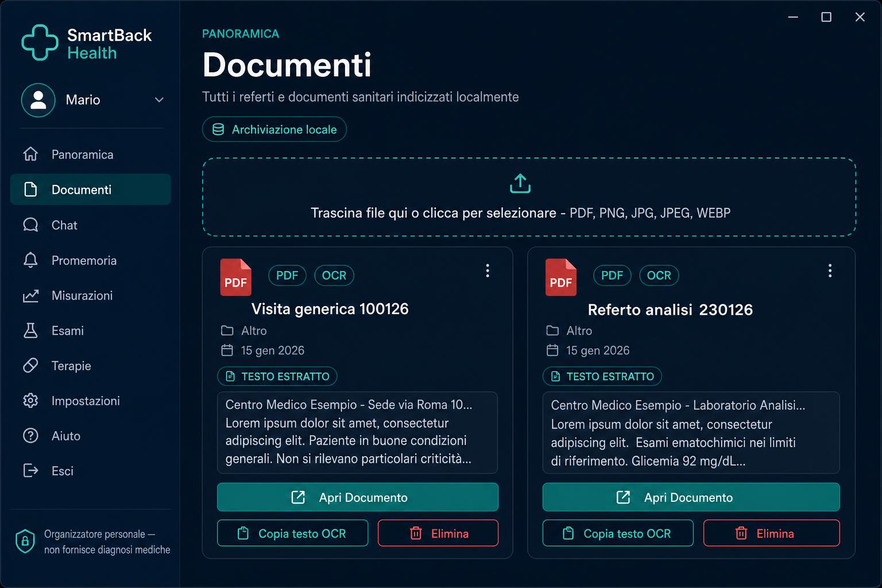Apri Documento for Referto analisi 230126
Screen dimensions: 882x588
click(x=691, y=497)
